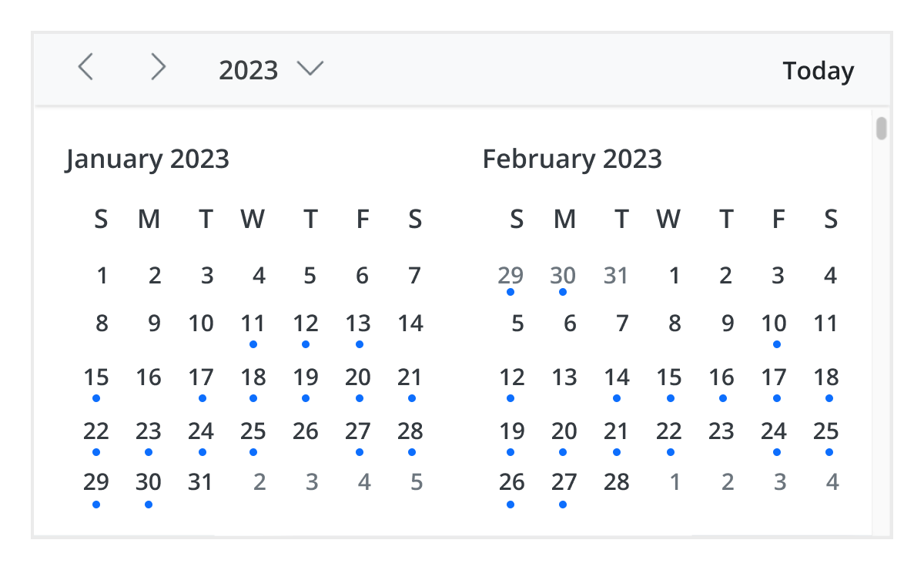
Task: Click the Today button
Action: click(819, 70)
